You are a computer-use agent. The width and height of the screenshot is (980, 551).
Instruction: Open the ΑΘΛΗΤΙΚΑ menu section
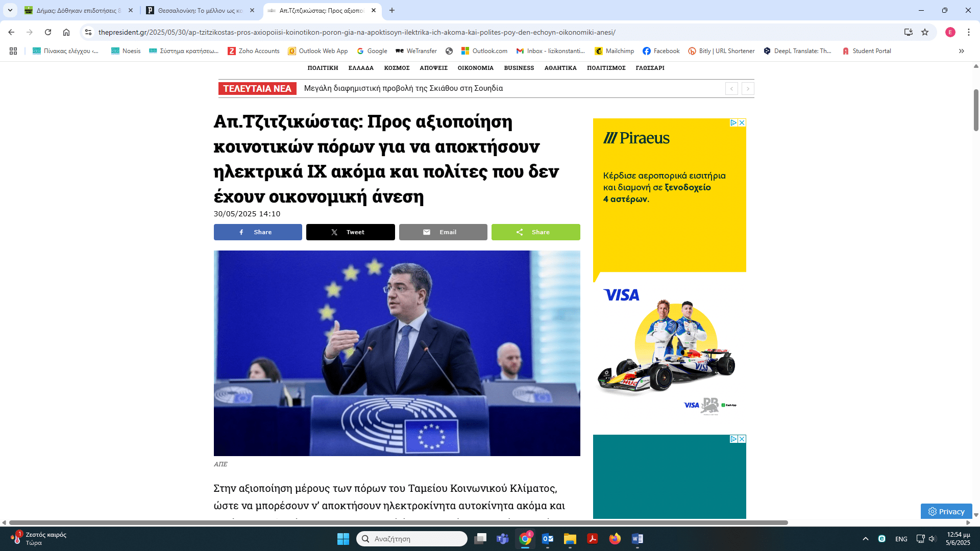tap(560, 68)
